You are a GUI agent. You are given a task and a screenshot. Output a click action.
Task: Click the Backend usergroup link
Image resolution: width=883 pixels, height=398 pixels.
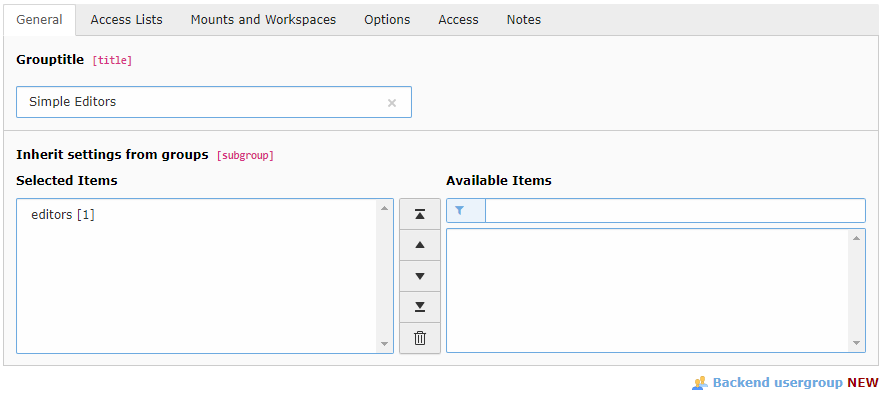point(778,383)
